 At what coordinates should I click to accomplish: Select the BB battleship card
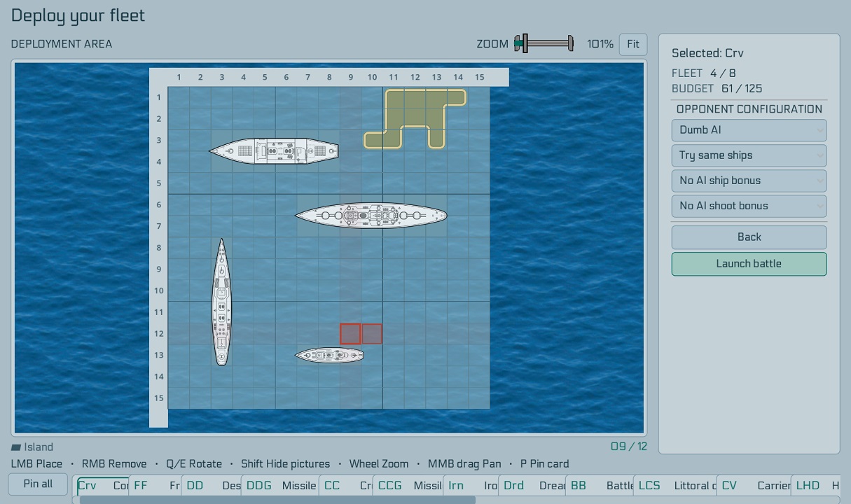pyautogui.click(x=600, y=485)
